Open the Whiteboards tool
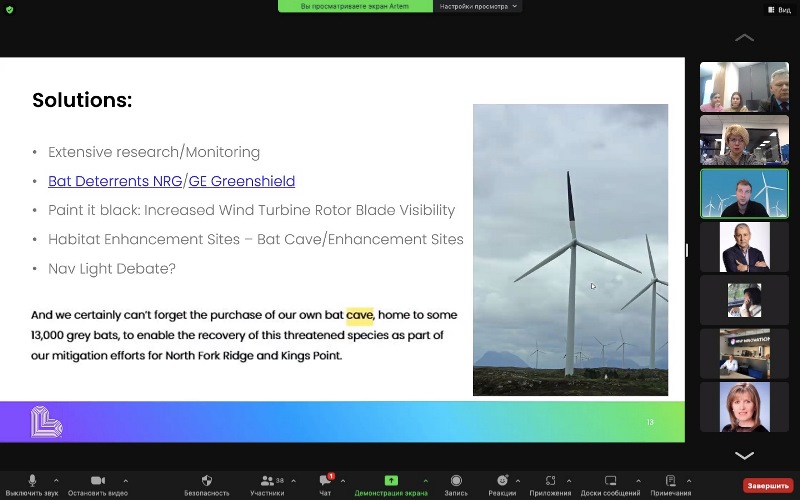The height and width of the screenshot is (500, 800). pyautogui.click(x=609, y=482)
